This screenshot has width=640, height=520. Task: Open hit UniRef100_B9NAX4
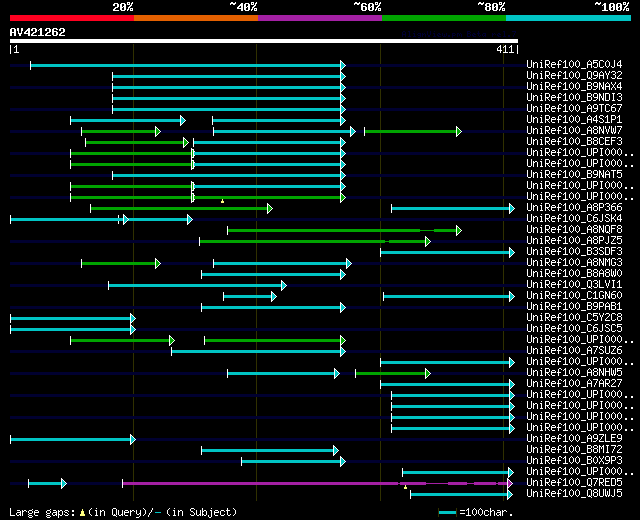pos(574,86)
